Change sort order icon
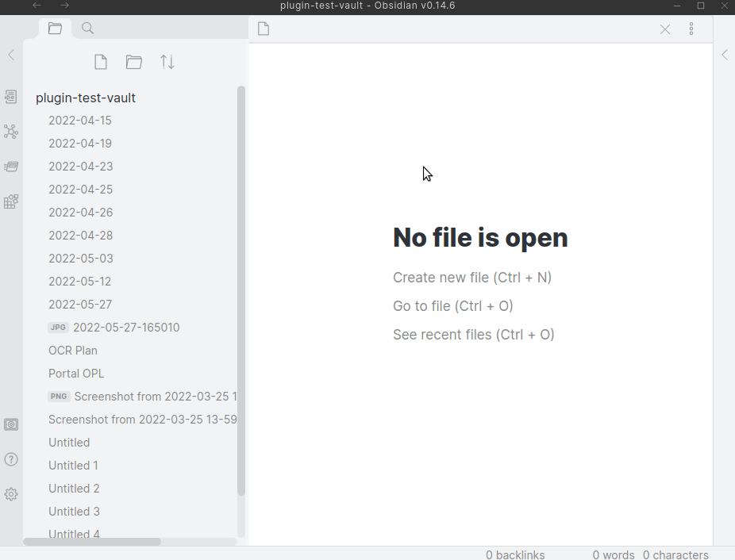This screenshot has height=560, width=735. [x=167, y=62]
